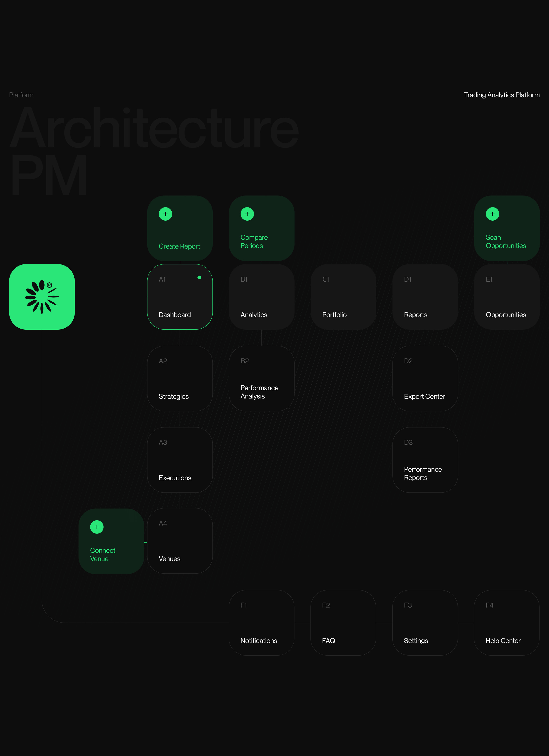
Task: Select the A3 Executions card
Action: (180, 460)
